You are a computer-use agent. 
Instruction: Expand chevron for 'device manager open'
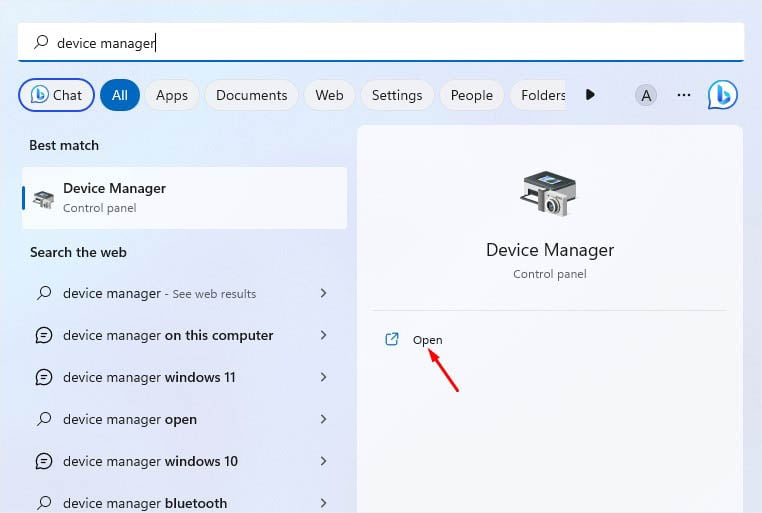point(323,419)
